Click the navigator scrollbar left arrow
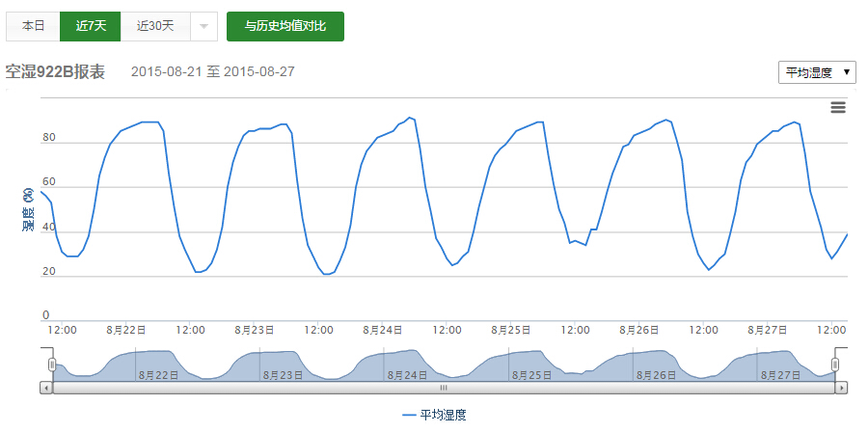This screenshot has height=432, width=868. tap(45, 388)
